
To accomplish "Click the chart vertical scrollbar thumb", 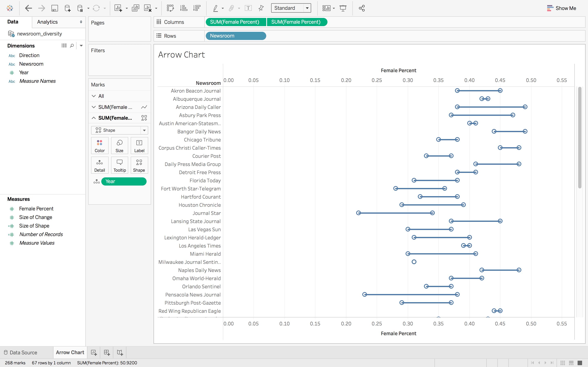I will [x=580, y=138].
